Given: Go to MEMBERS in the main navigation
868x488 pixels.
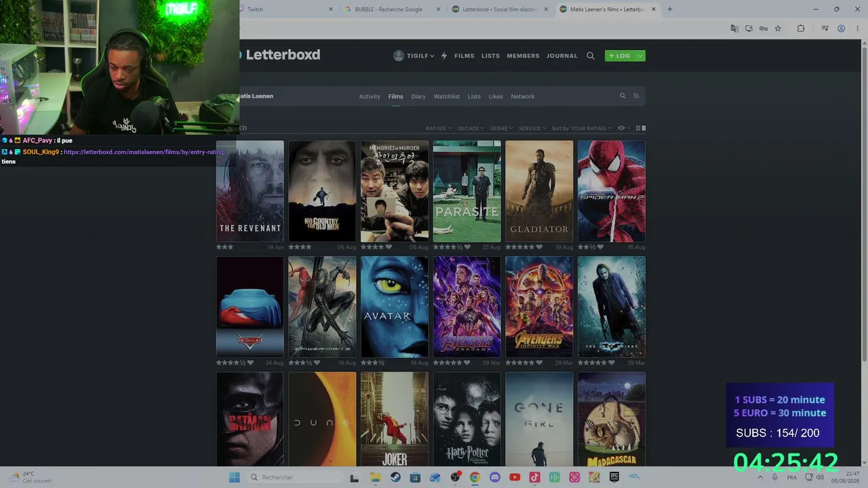Looking at the screenshot, I should (x=524, y=56).
